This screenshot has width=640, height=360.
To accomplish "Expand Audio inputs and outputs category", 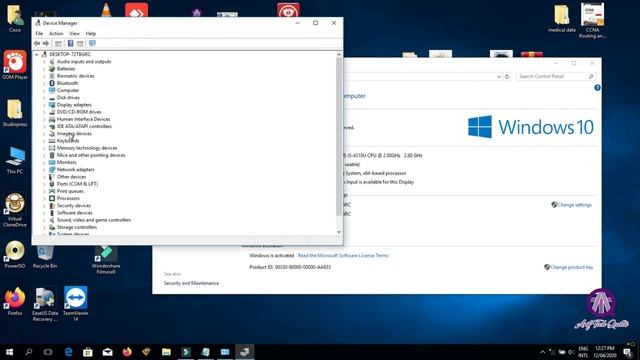I will (44, 62).
